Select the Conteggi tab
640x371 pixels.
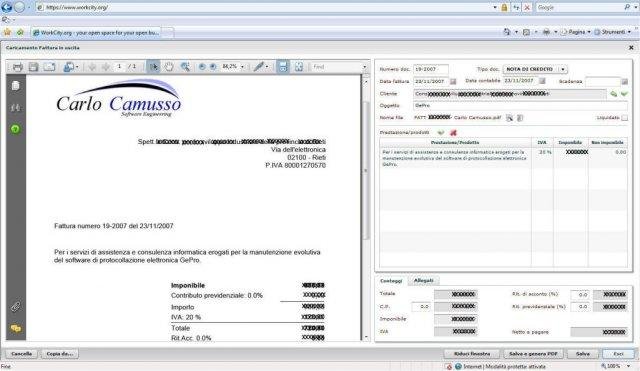391,281
